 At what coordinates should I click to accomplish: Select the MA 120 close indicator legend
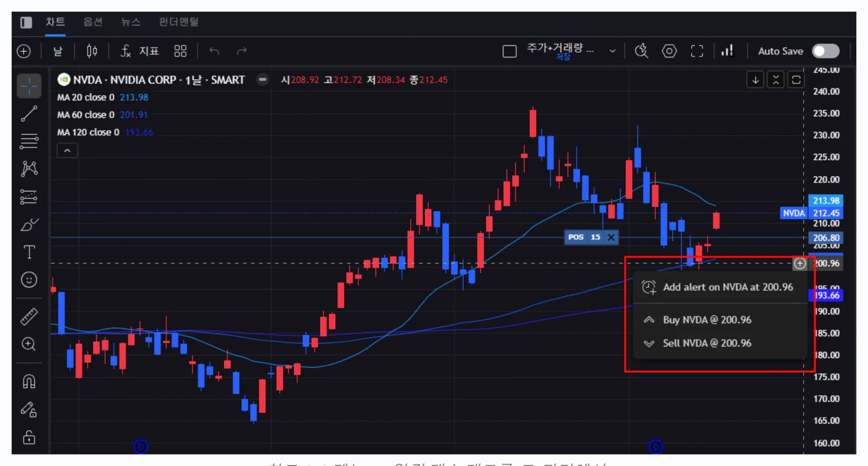pyautogui.click(x=105, y=132)
